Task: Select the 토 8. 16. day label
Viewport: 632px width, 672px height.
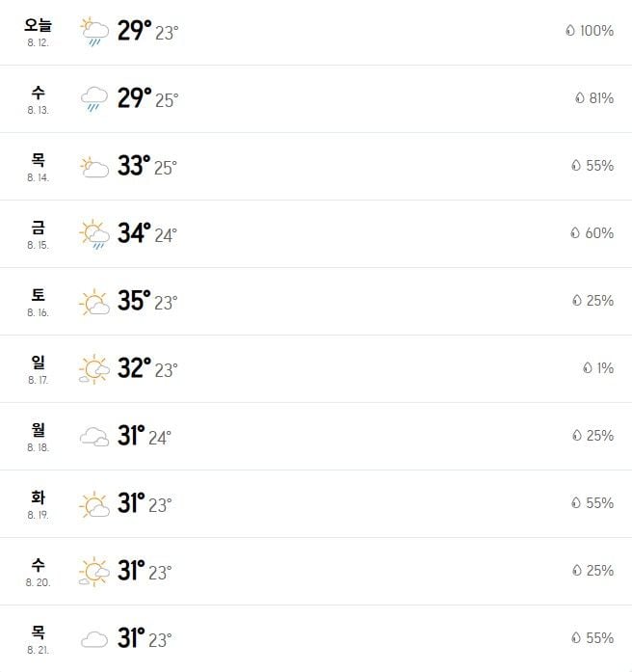Action: coord(38,302)
